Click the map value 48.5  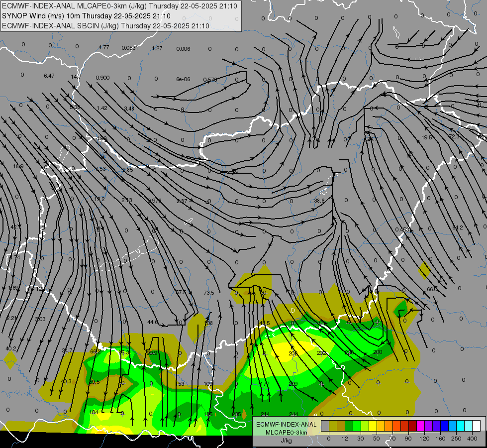point(264,323)
